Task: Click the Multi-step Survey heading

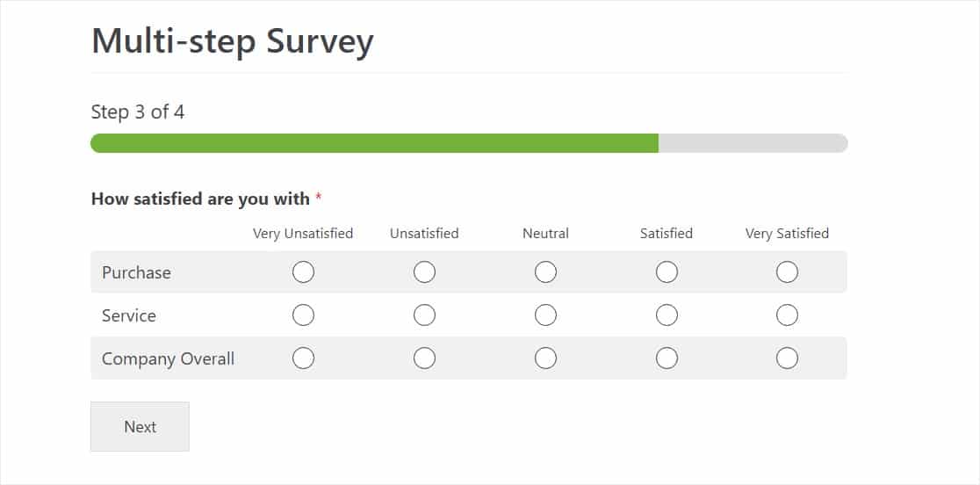Action: (x=233, y=41)
